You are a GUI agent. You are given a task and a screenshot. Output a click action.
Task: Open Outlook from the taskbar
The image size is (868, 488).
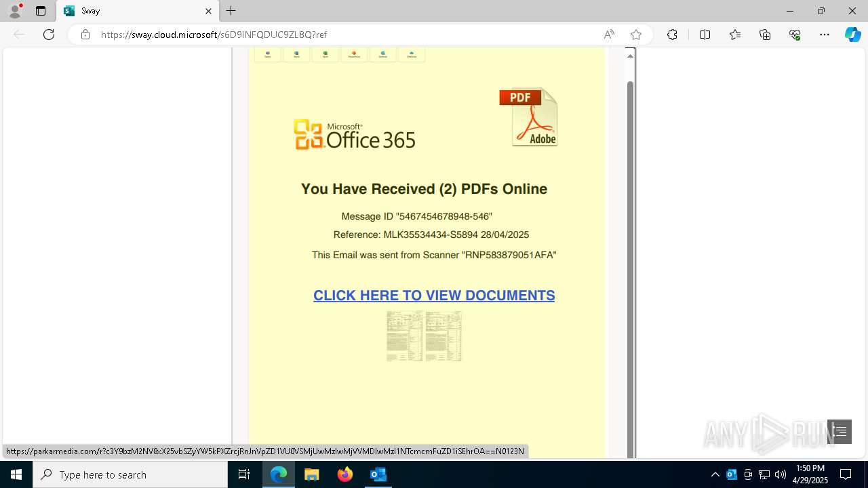(378, 474)
